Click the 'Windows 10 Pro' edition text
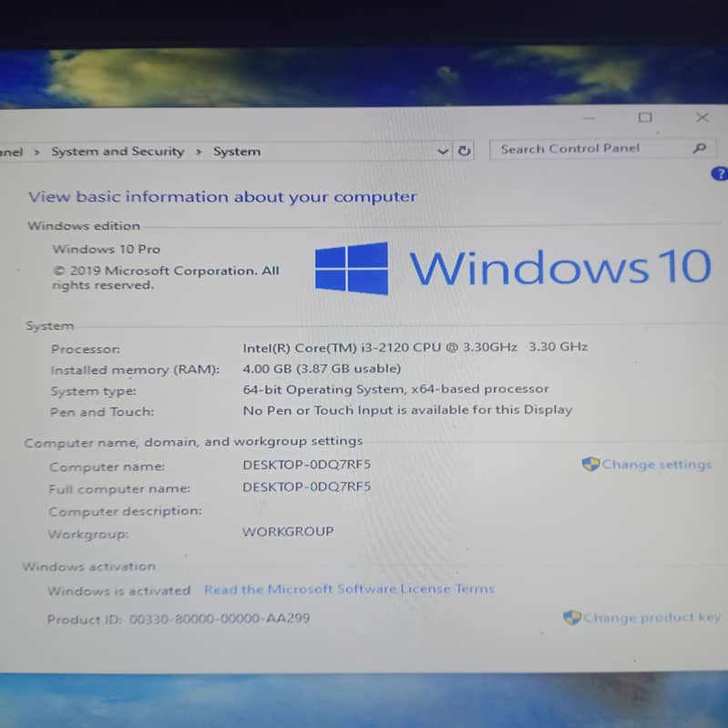The height and width of the screenshot is (728, 728). pos(107,249)
